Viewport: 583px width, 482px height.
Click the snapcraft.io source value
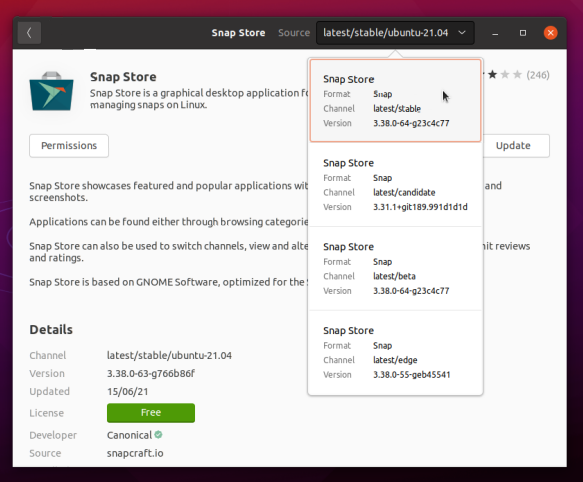coord(135,453)
